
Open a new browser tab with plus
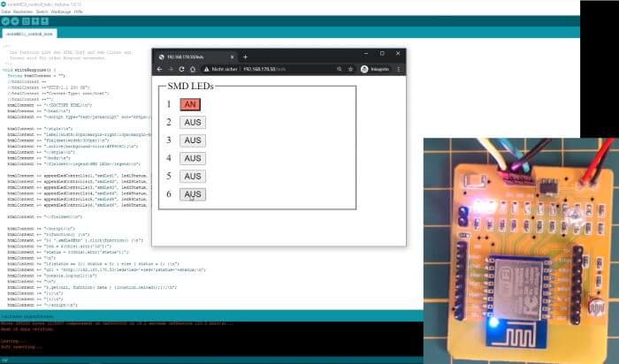[x=245, y=57]
